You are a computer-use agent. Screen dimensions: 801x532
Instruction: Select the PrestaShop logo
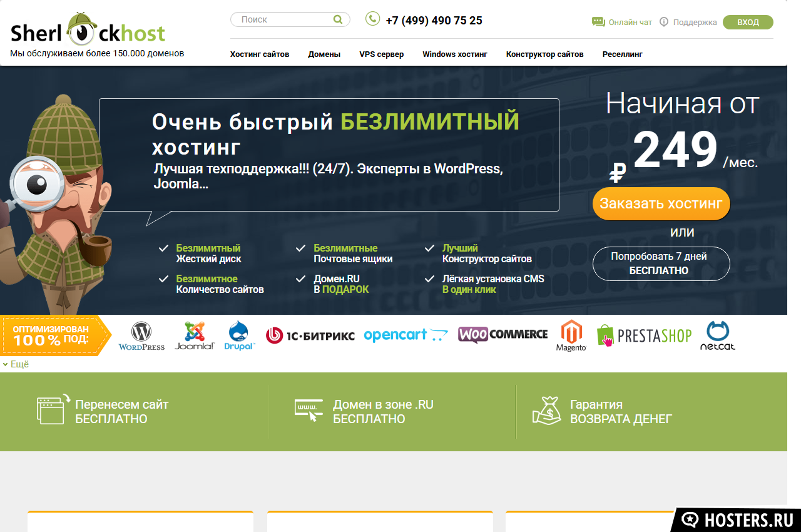644,335
